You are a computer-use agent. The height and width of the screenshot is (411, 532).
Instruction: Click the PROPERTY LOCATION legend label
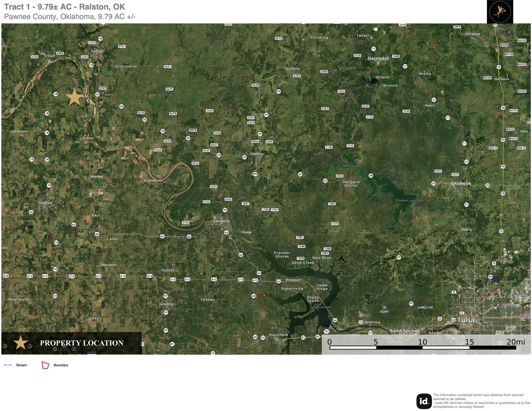coord(82,343)
